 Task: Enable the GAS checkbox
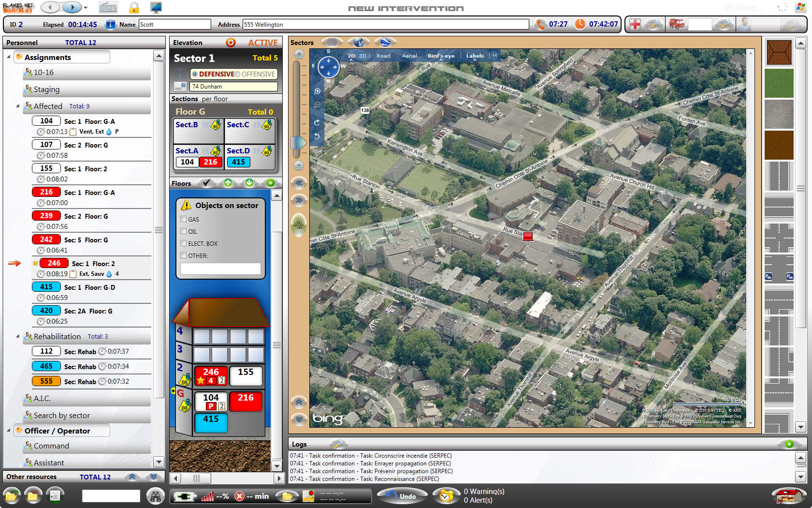[184, 219]
